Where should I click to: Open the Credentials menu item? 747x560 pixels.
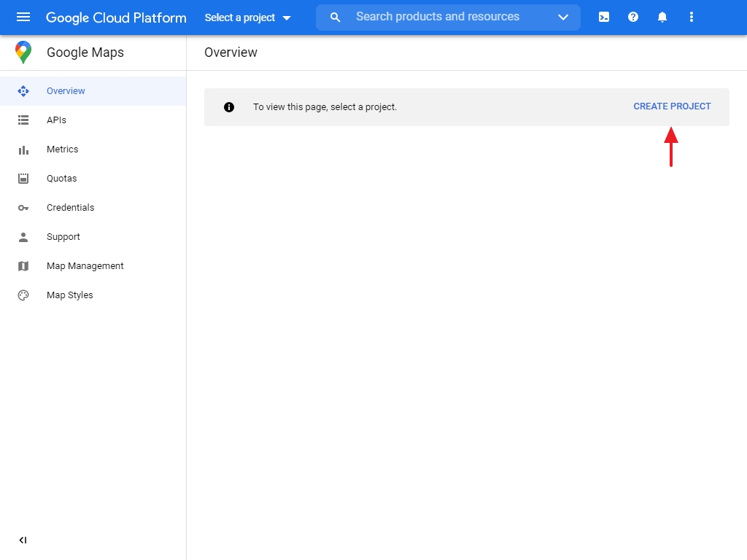click(x=93, y=208)
